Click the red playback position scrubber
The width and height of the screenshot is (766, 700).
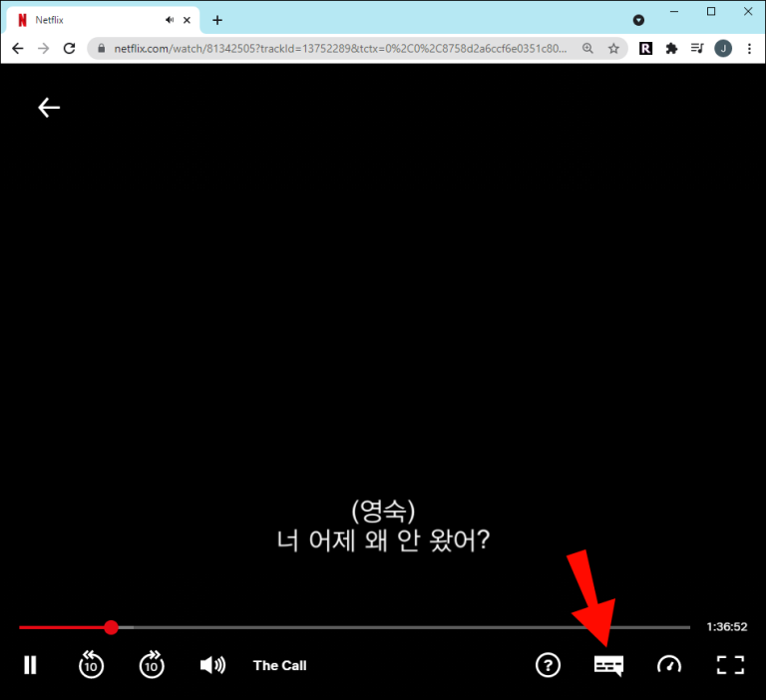[111, 627]
